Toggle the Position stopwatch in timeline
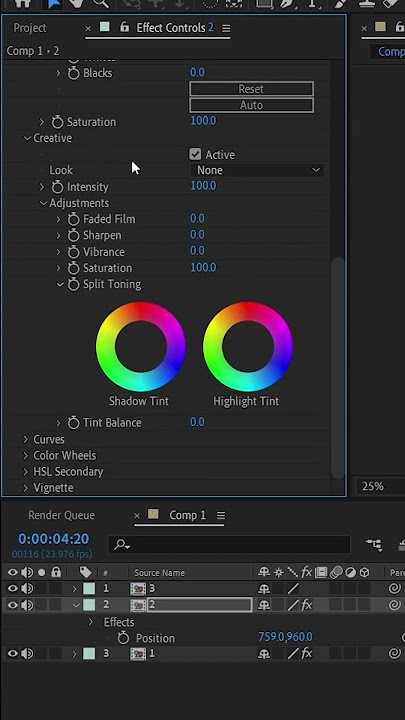405x720 pixels. (x=123, y=638)
